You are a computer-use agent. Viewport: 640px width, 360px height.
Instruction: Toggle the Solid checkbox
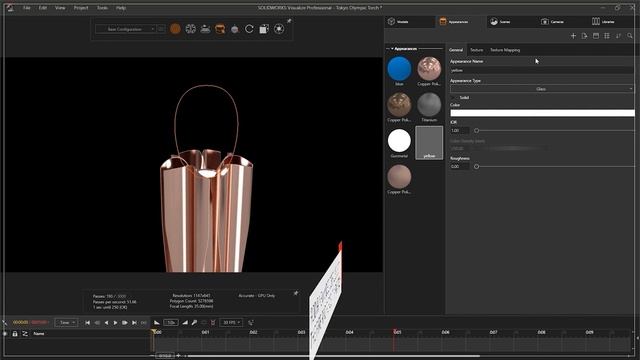[x=454, y=98]
